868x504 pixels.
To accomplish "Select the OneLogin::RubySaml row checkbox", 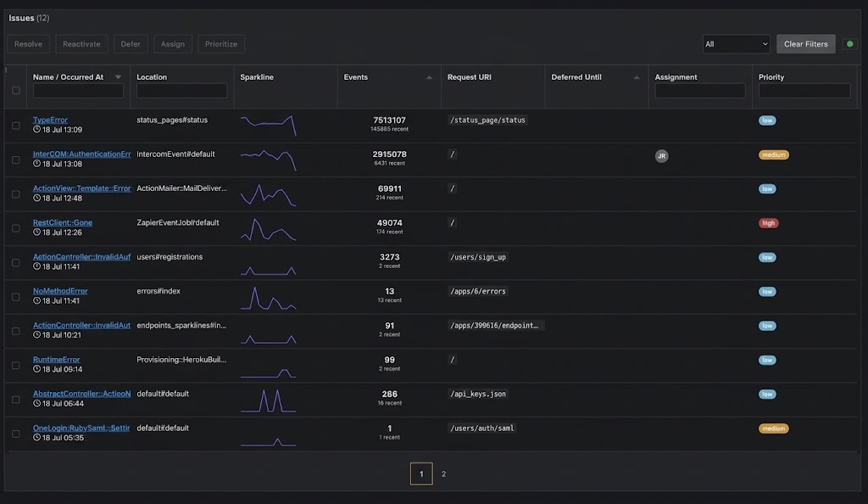I will [x=15, y=434].
